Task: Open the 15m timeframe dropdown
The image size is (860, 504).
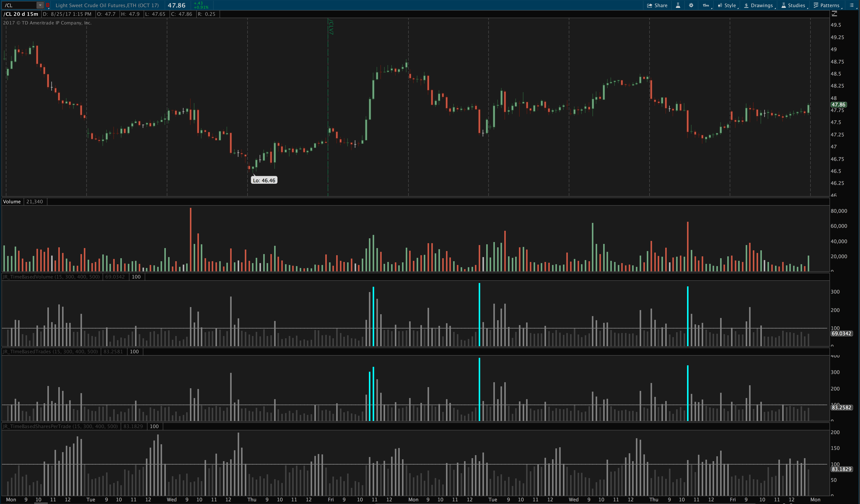Action: (706, 5)
